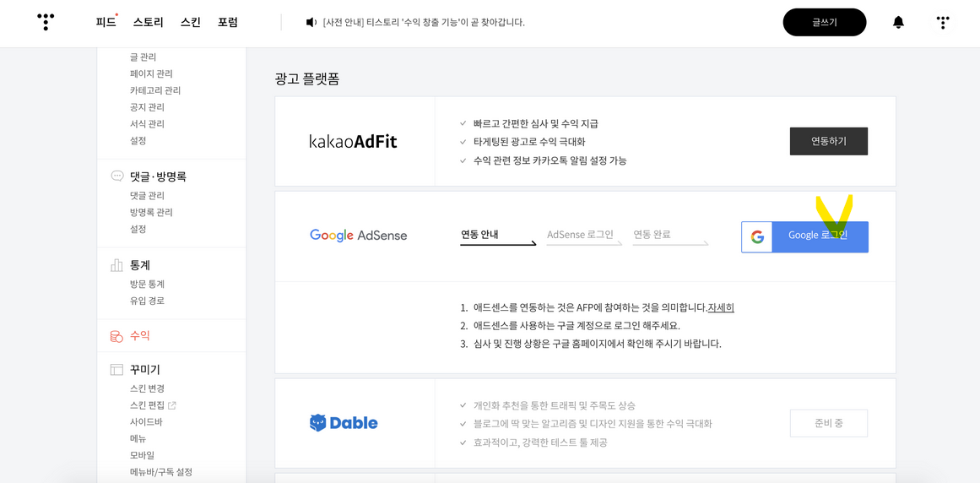Viewport: 980px width, 483px height.
Task: Click the external link icon beside 스킨 편집
Action: (x=172, y=405)
